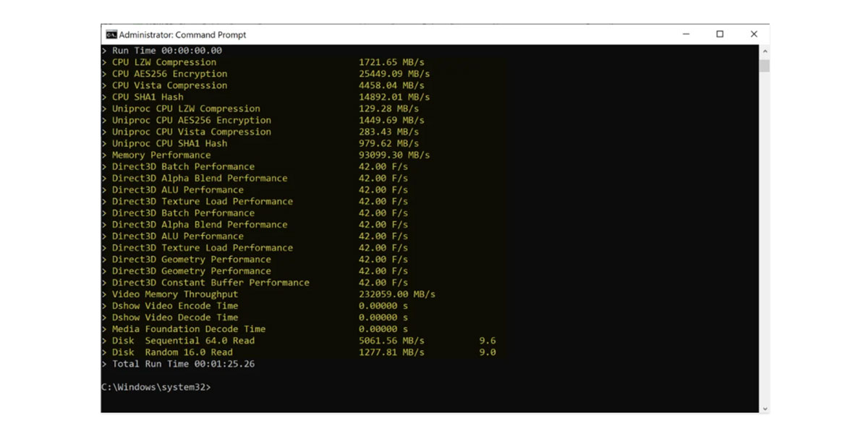Click 'Uniproc CPU SHA1 Hash' label
868x434 pixels.
tap(169, 143)
